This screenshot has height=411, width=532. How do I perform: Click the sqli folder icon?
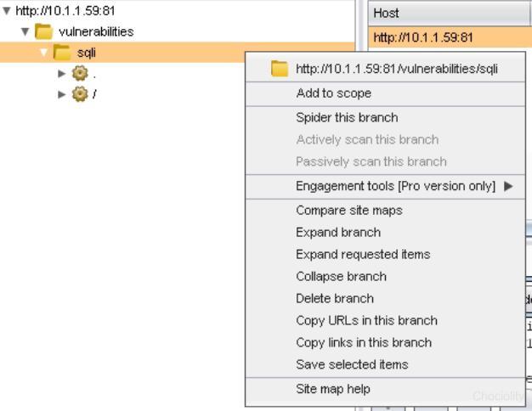pos(62,53)
